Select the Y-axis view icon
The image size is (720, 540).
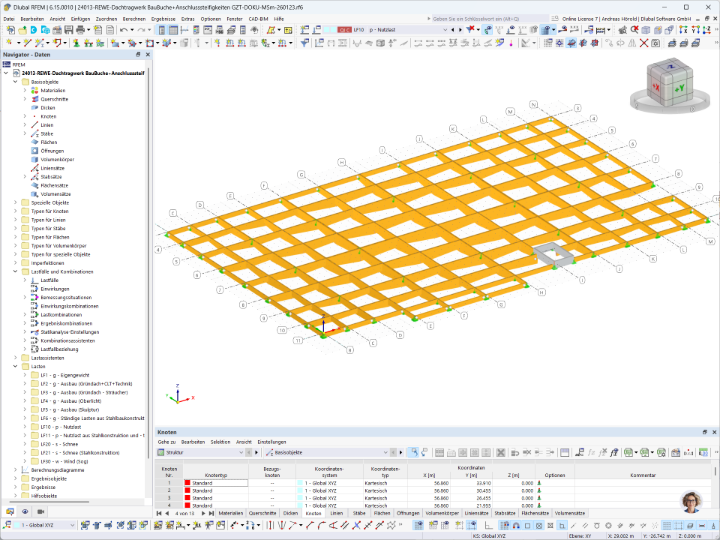pos(696,30)
